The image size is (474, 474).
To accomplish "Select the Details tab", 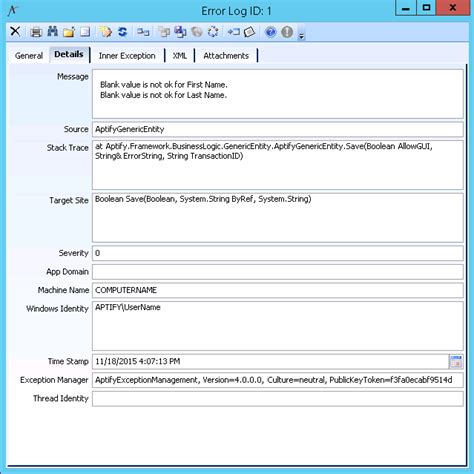I will [x=69, y=54].
